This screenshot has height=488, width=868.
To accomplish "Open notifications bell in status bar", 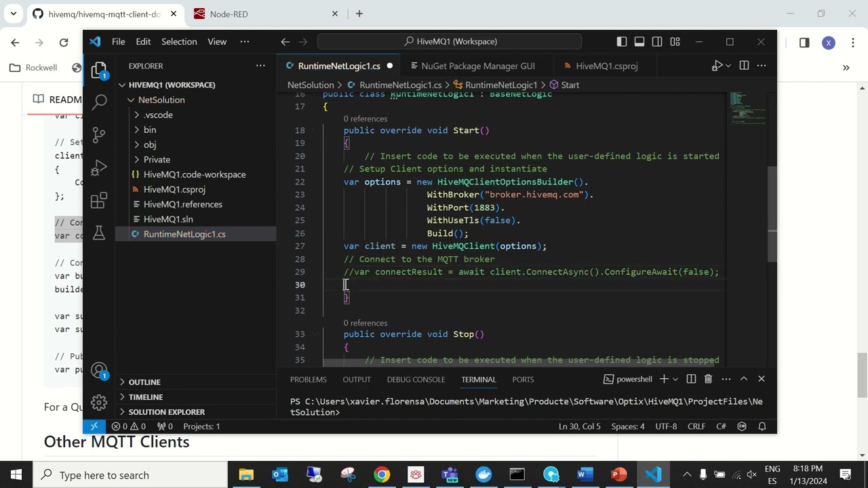I will [x=762, y=426].
